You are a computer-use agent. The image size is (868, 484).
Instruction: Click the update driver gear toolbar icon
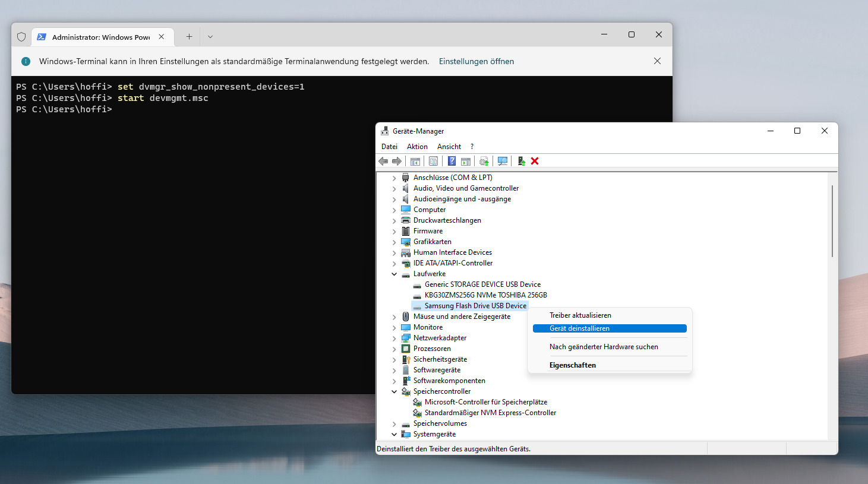point(484,161)
